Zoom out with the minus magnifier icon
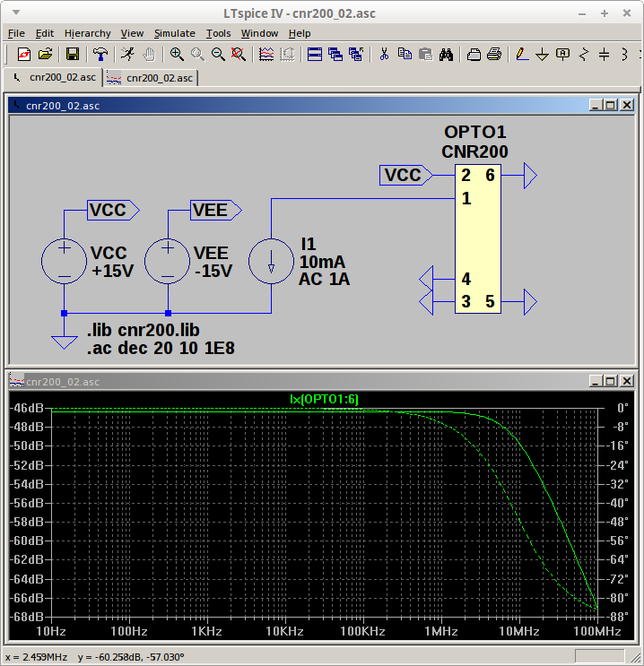This screenshot has width=644, height=666. pos(219,55)
